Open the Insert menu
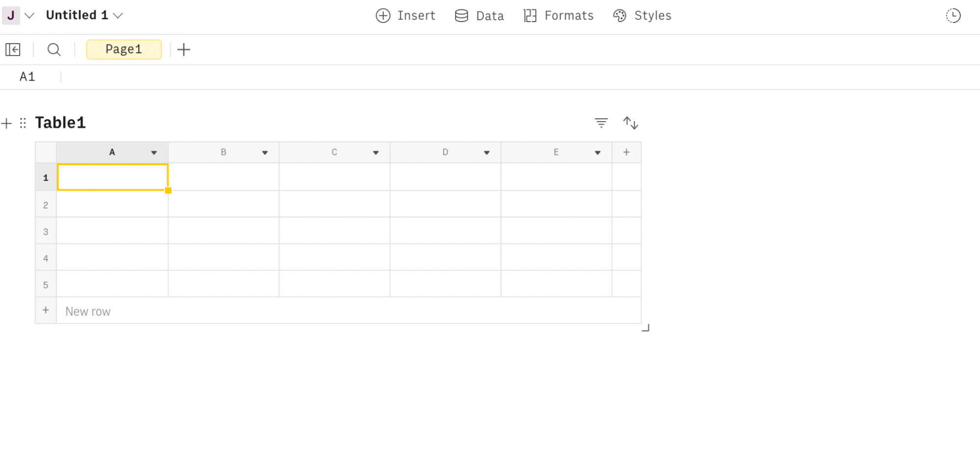 (405, 16)
